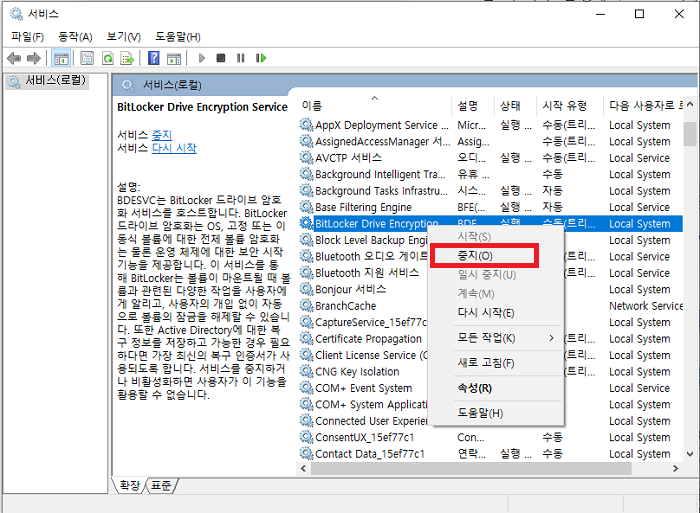700x513 pixels.
Task: Switch to the 표준 tab
Action: pyautogui.click(x=161, y=485)
